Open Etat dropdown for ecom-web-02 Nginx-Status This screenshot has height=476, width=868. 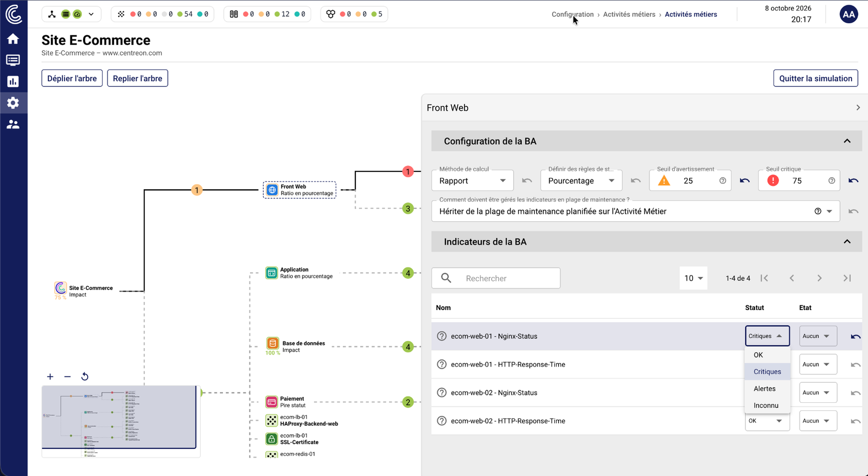pyautogui.click(x=818, y=393)
